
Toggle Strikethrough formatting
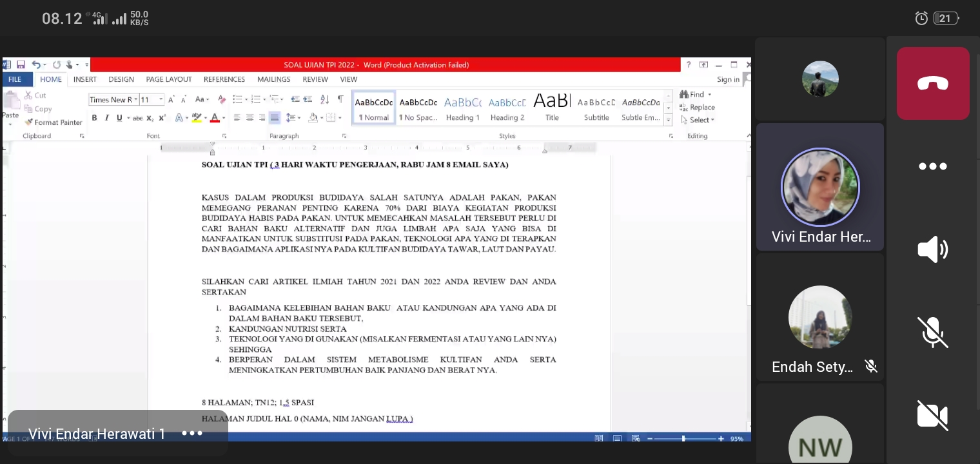[137, 118]
